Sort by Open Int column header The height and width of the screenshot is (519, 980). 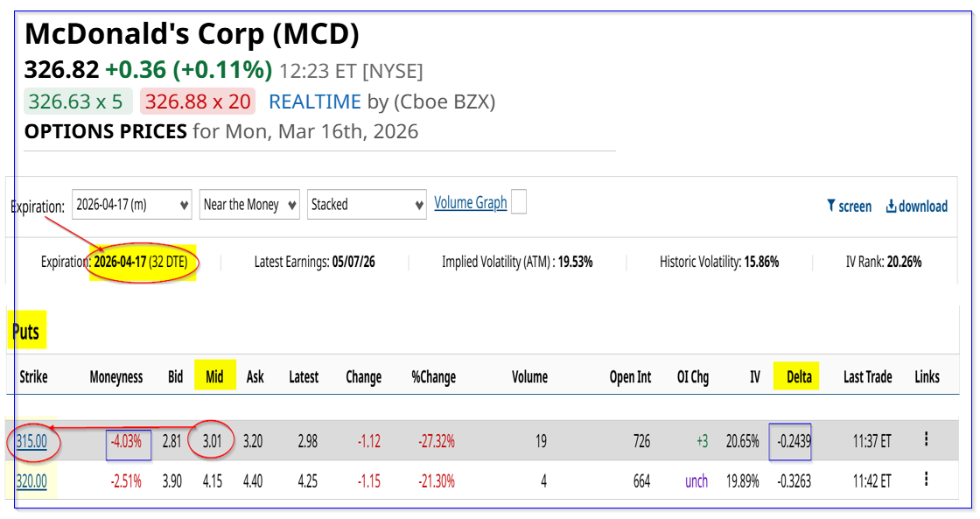click(x=630, y=377)
